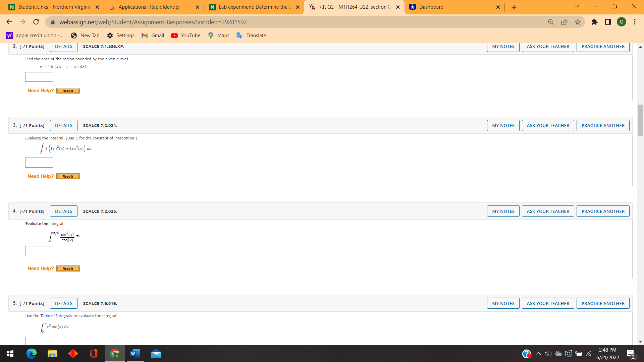Expand the tab search dropdown arrow
The height and width of the screenshot is (362, 644).
coord(577,7)
